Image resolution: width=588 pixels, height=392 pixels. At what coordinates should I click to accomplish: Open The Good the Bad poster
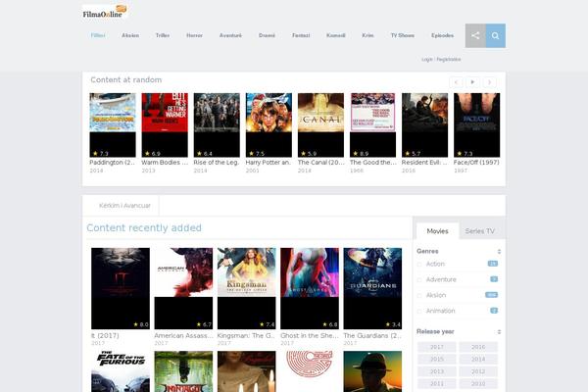pos(372,124)
